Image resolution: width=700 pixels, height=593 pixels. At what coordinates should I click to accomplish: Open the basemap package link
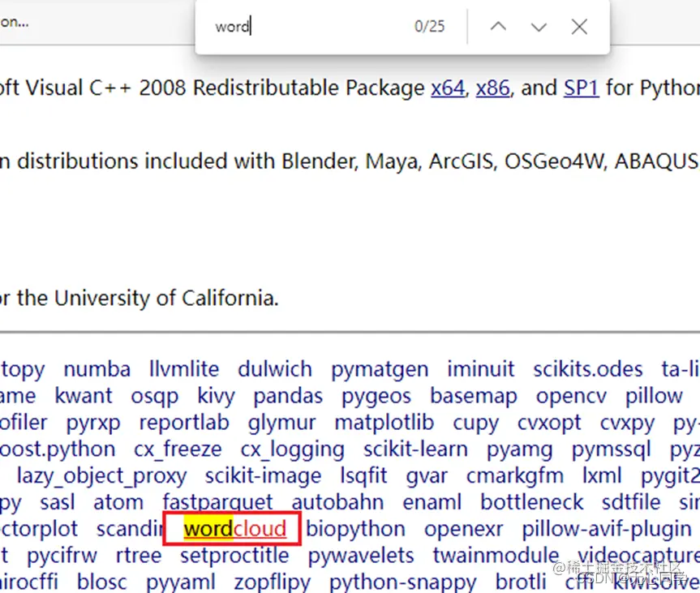coord(473,397)
